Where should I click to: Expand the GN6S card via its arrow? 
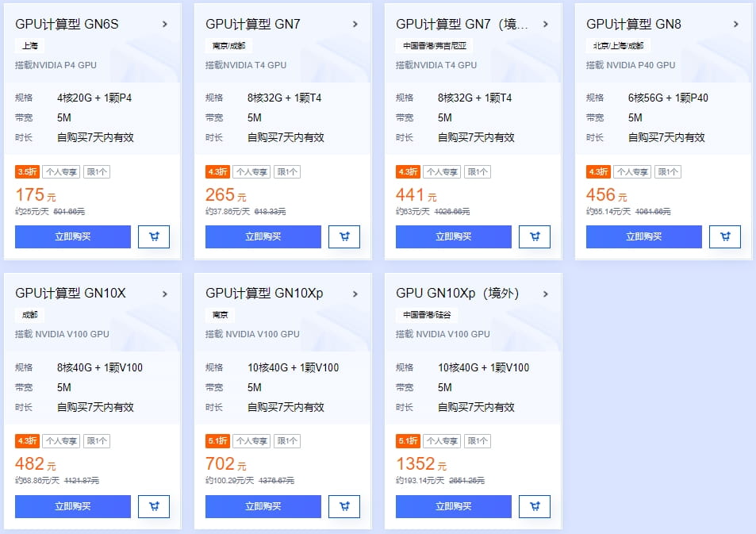click(165, 25)
